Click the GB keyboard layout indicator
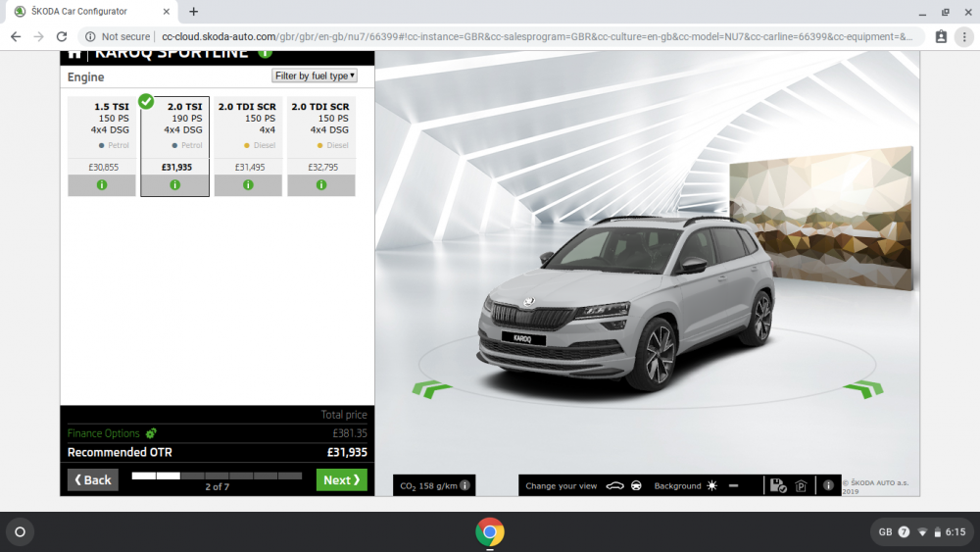 pyautogui.click(x=885, y=532)
